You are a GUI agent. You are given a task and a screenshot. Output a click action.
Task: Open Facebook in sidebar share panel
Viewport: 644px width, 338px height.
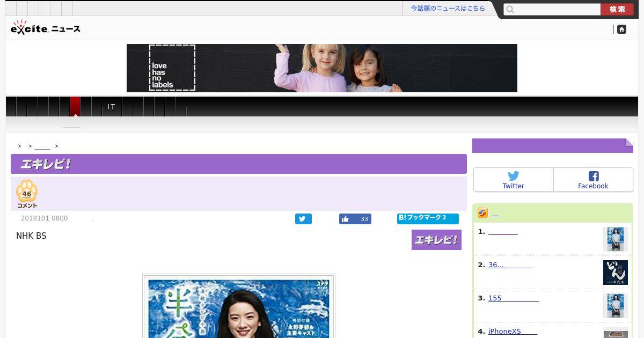pyautogui.click(x=593, y=180)
